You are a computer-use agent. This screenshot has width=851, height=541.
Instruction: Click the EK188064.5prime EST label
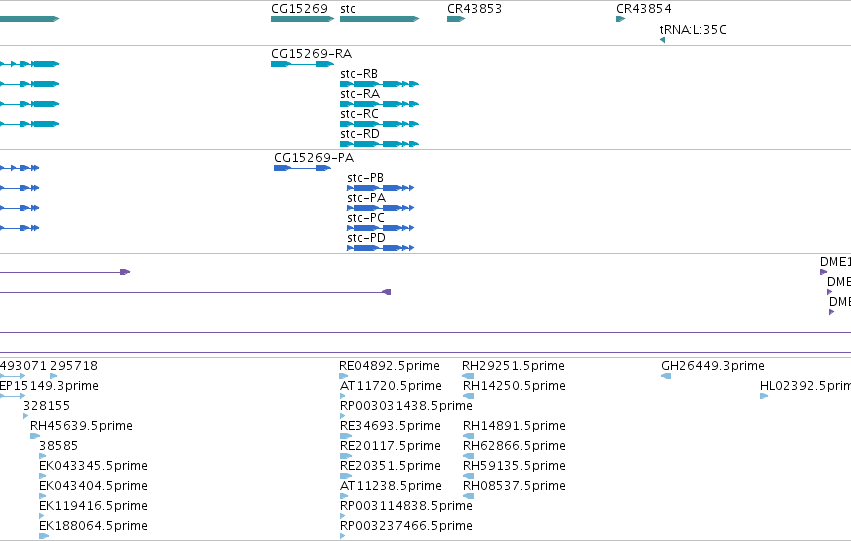(93, 526)
